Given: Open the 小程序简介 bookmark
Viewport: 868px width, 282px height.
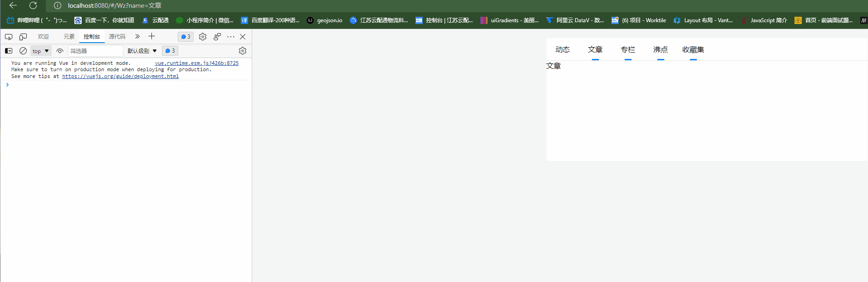Looking at the screenshot, I should (x=205, y=20).
